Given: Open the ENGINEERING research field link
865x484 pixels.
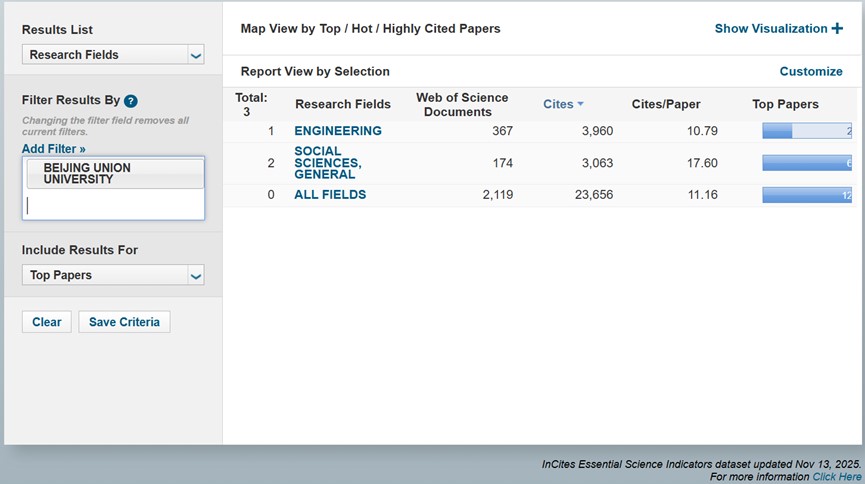Looking at the screenshot, I should [x=338, y=131].
